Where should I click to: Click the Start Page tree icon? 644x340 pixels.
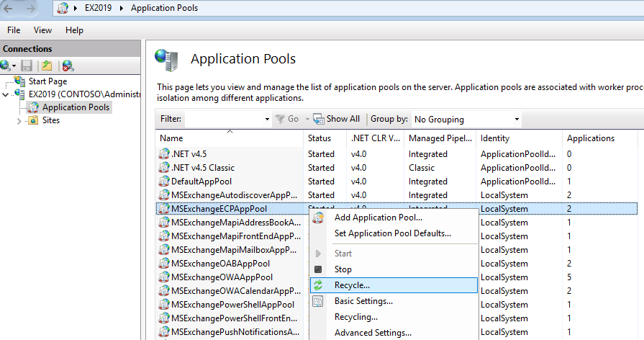click(19, 81)
